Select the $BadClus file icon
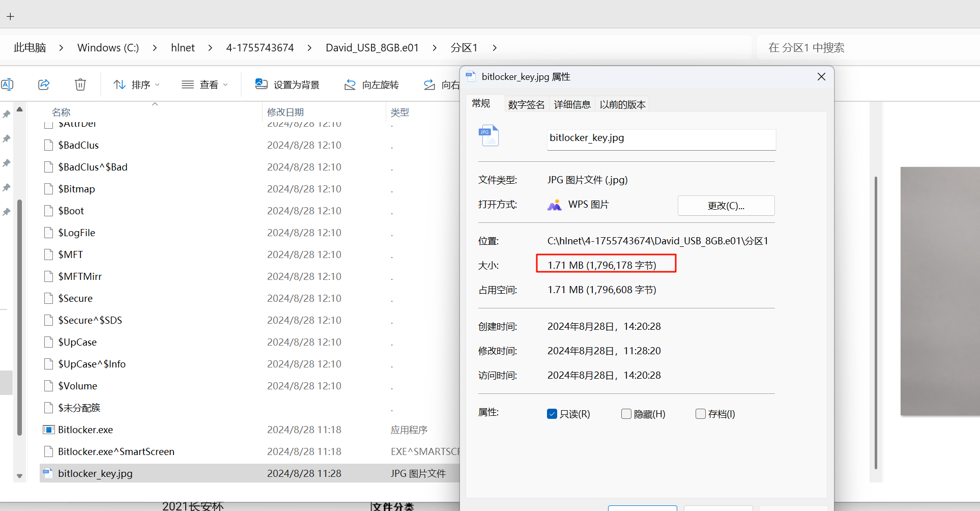 click(49, 146)
